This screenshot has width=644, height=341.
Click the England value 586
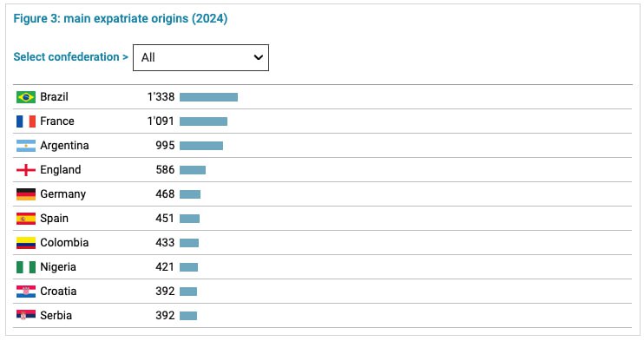pos(165,170)
